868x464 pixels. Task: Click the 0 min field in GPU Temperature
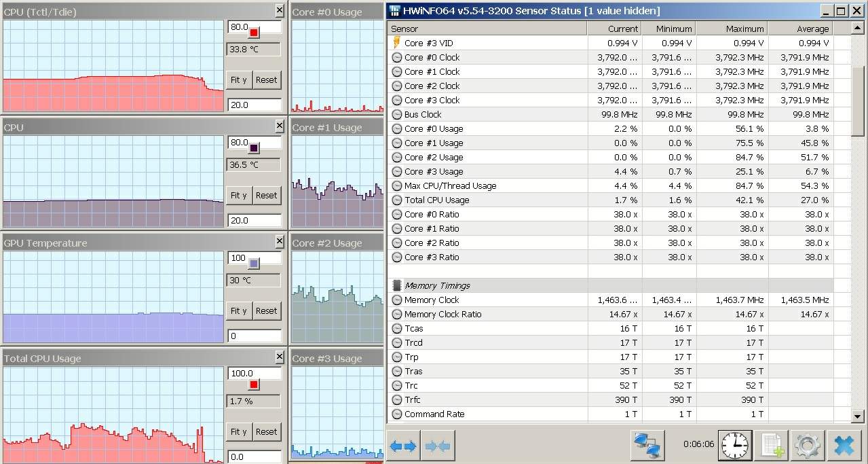pyautogui.click(x=254, y=336)
